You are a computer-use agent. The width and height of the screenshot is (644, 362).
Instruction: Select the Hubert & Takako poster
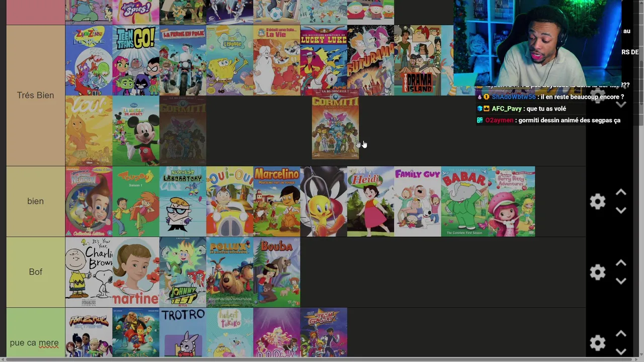(x=230, y=333)
